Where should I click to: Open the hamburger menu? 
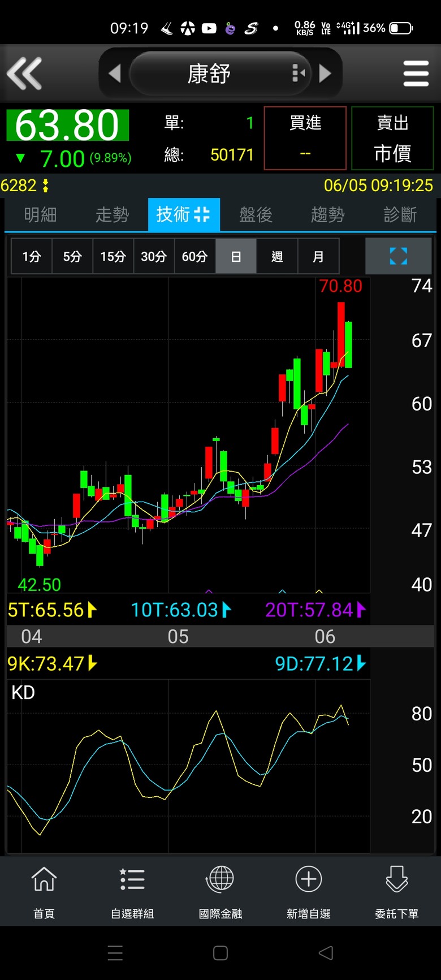(x=416, y=74)
